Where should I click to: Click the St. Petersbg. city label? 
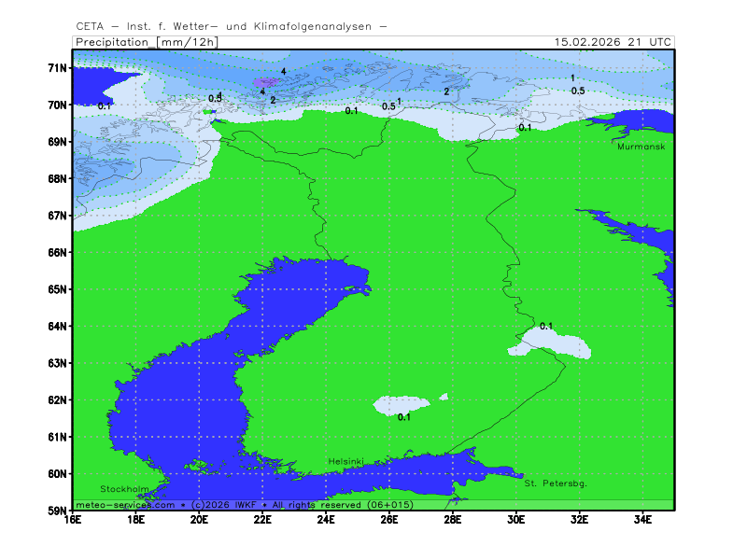coord(555,483)
